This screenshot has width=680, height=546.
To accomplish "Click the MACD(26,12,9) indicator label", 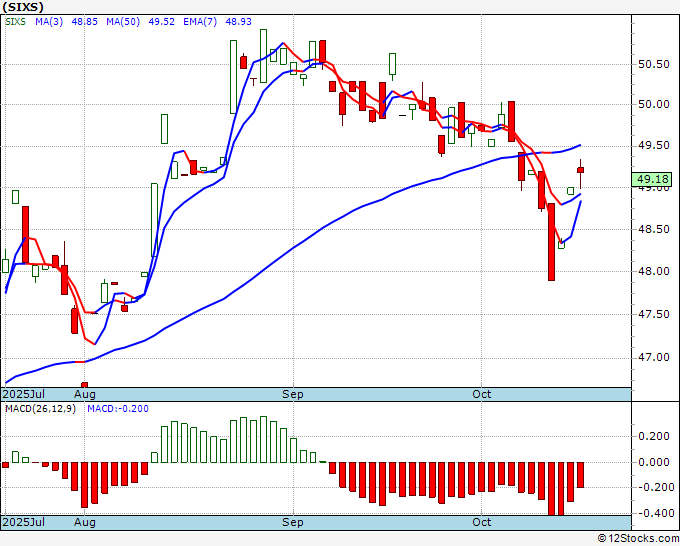I will tap(40, 409).
